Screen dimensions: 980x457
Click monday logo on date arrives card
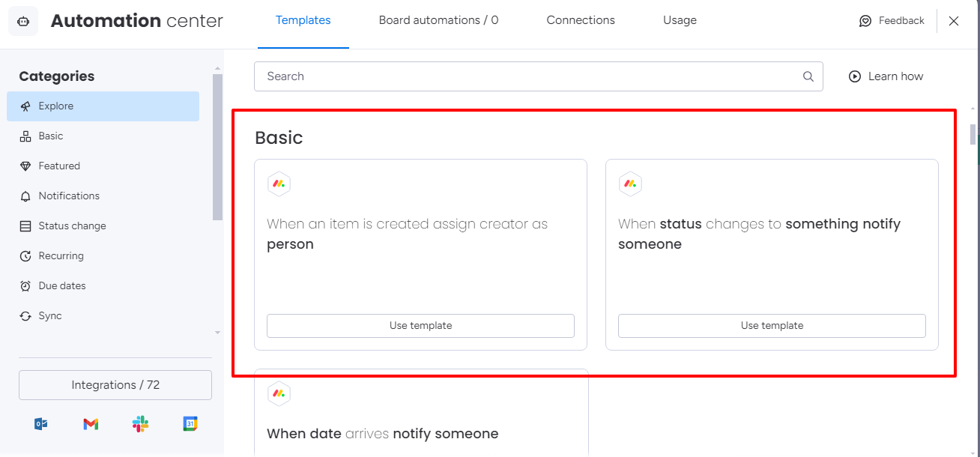(x=279, y=393)
